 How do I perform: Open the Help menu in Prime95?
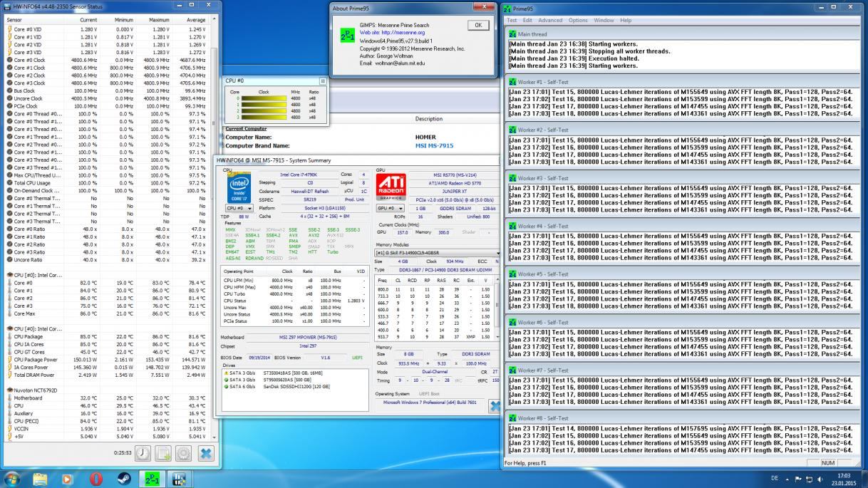pos(626,21)
